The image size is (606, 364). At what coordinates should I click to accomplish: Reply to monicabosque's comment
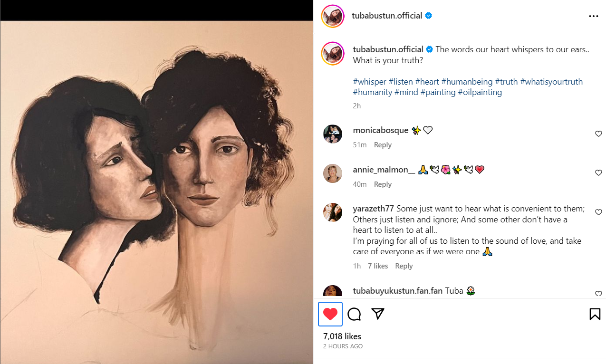point(383,145)
